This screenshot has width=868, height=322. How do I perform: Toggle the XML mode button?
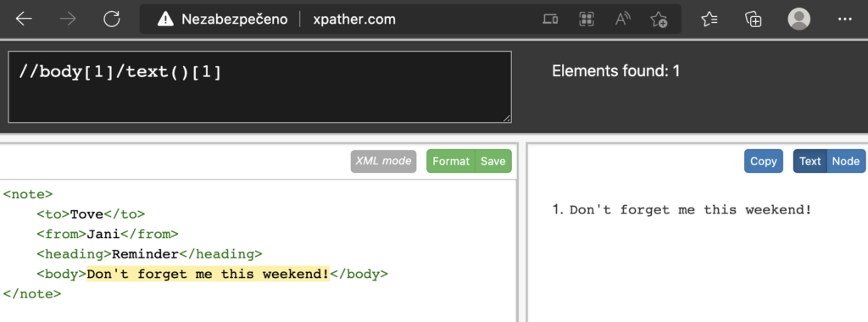tap(383, 161)
